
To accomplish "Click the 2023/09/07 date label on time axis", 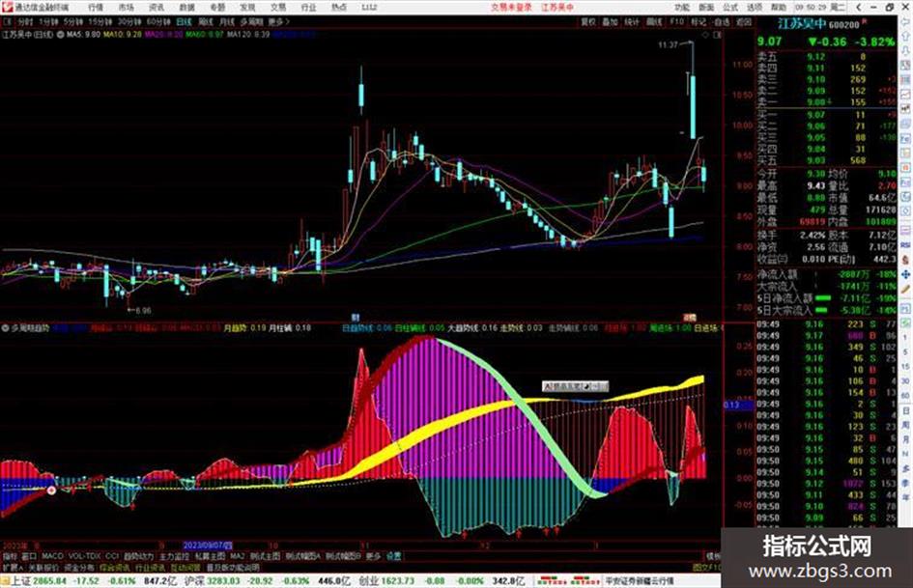I will pyautogui.click(x=208, y=546).
